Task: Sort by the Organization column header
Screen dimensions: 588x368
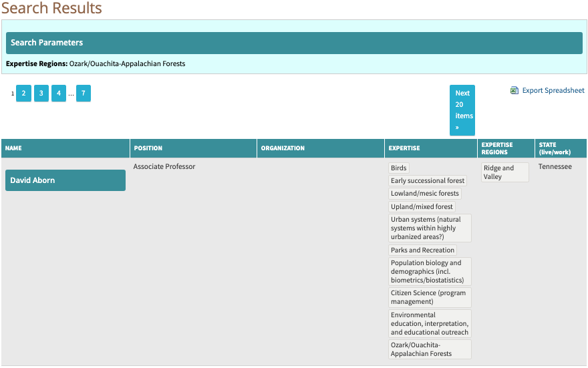Action: pyautogui.click(x=283, y=148)
